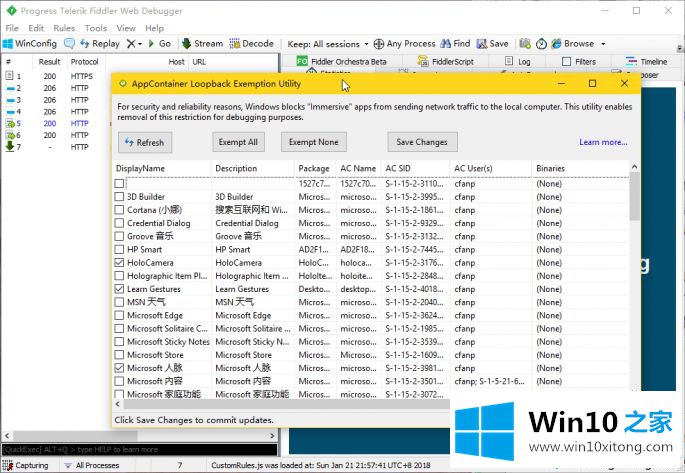Click All Processes filter in status bar
This screenshot has height=473, width=685.
point(91,466)
